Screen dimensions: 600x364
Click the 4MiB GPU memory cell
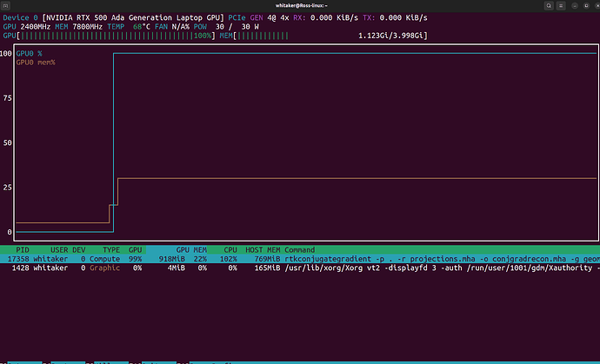click(177, 268)
